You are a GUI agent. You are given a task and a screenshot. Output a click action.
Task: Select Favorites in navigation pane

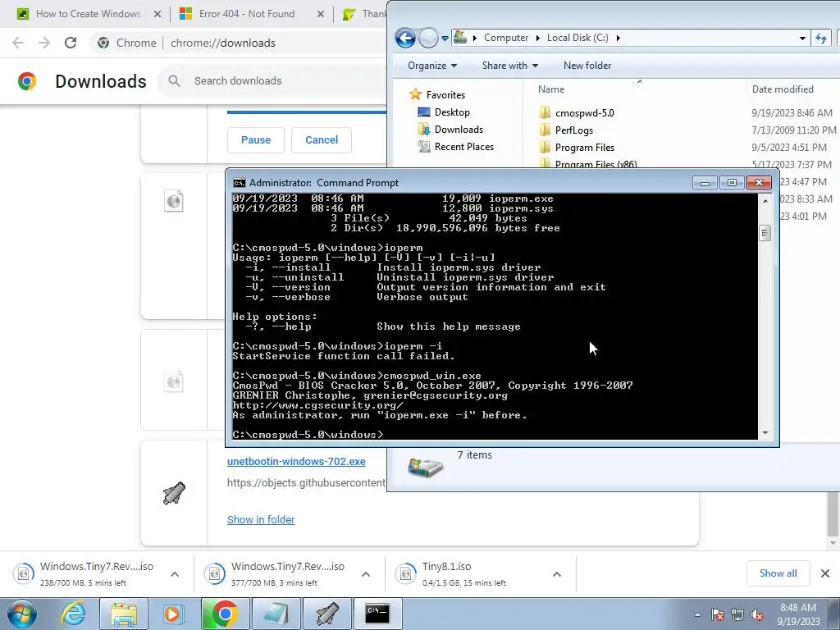click(x=445, y=95)
